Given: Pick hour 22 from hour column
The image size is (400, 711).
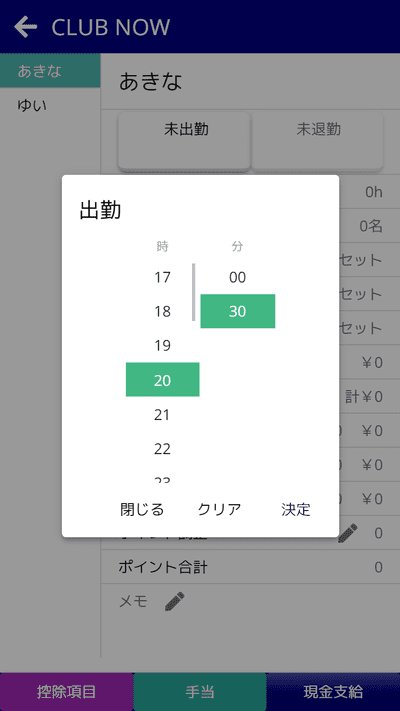Looking at the screenshot, I should point(162,449).
